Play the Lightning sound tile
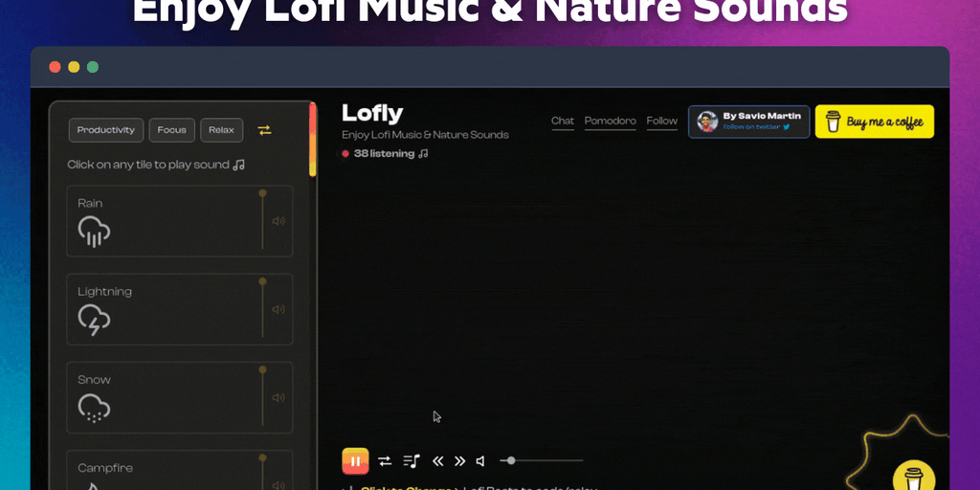Viewport: 980px width, 490px height. coord(179,309)
